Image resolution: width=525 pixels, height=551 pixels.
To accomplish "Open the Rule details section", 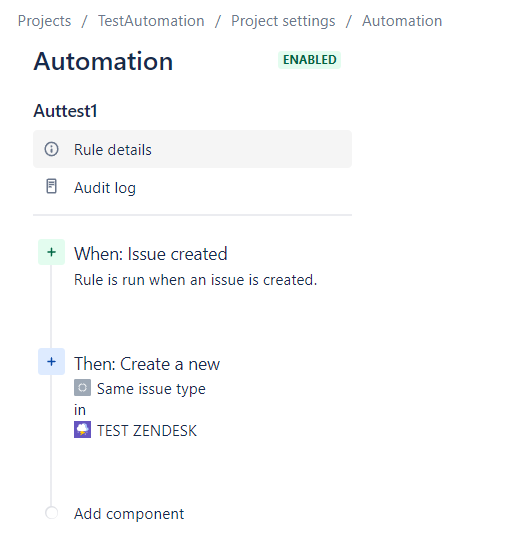I will 192,149.
